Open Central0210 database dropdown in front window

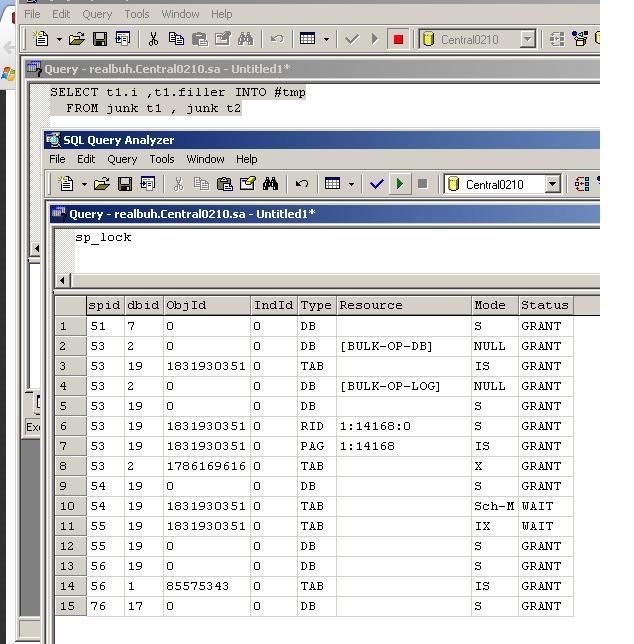[x=552, y=184]
